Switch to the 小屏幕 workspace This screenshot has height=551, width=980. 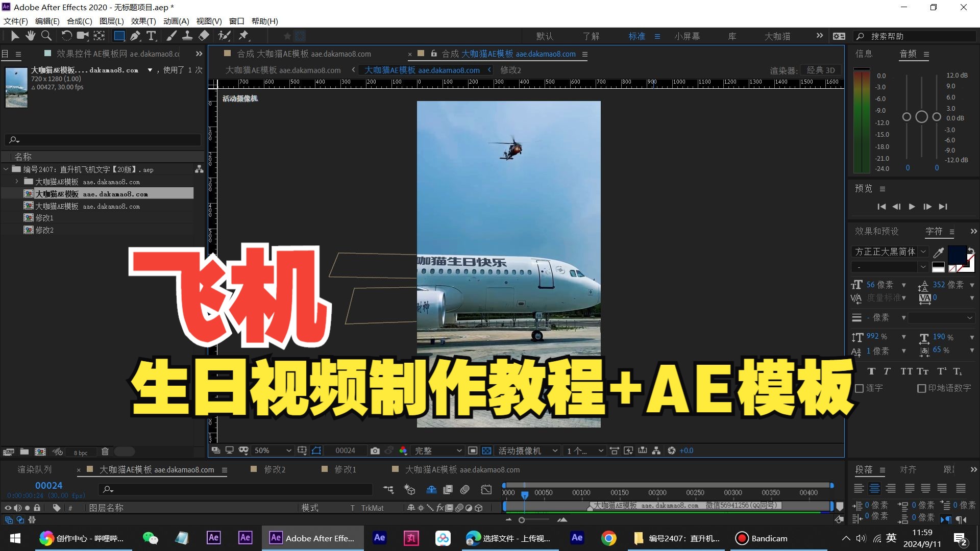point(687,36)
